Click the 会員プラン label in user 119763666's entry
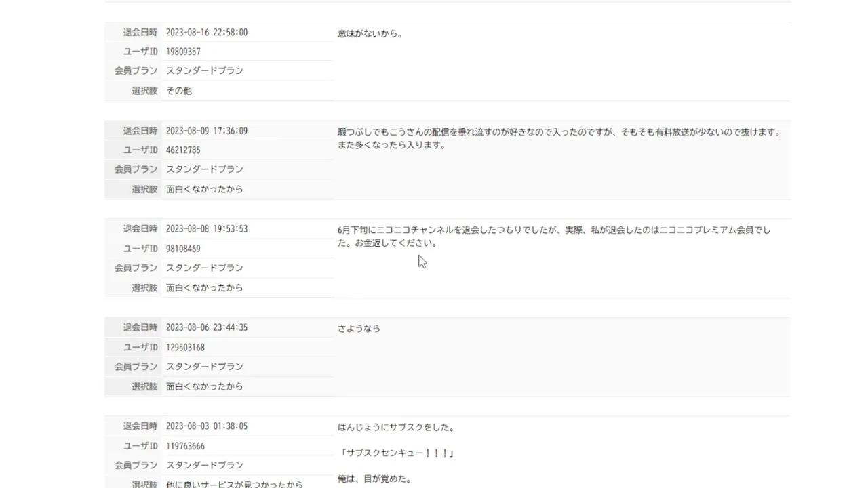 click(136, 465)
